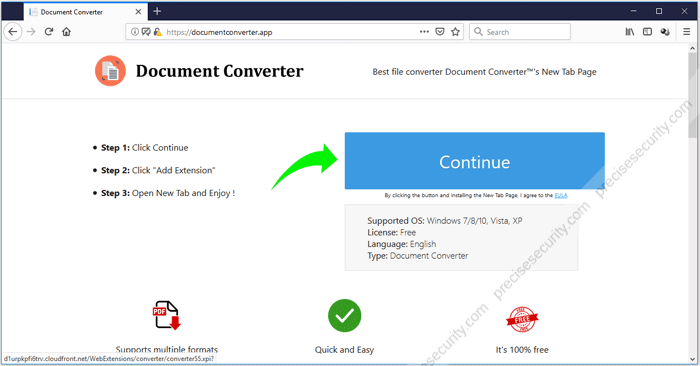
Task: Click the search magnifier icon
Action: [478, 32]
